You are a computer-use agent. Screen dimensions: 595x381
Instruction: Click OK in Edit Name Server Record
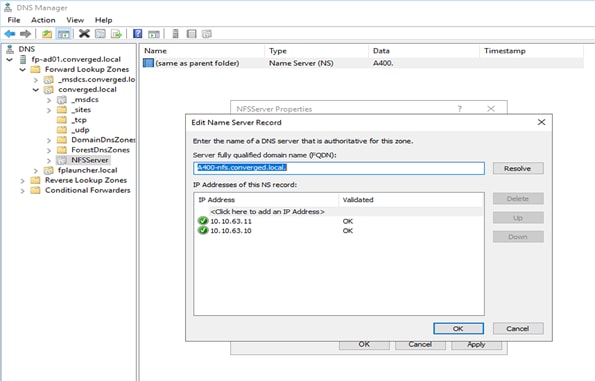(x=458, y=329)
